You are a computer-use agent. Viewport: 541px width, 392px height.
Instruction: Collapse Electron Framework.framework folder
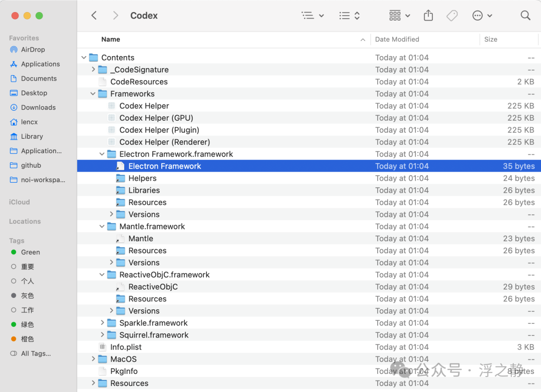(x=102, y=154)
